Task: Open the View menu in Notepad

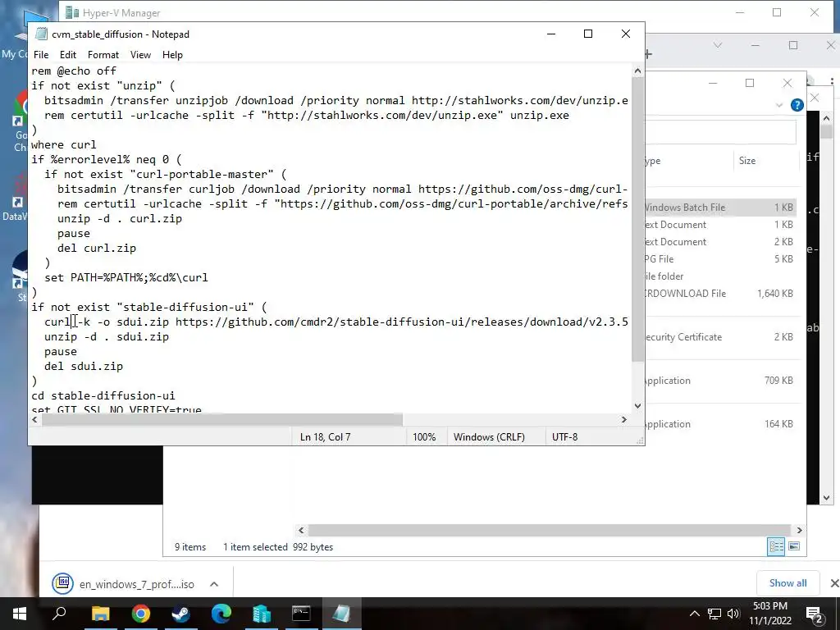Action: [x=140, y=55]
